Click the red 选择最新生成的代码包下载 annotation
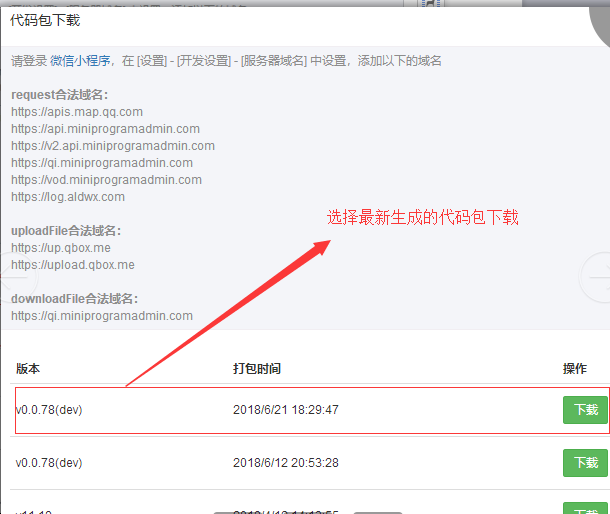The height and width of the screenshot is (514, 610). pos(423,218)
